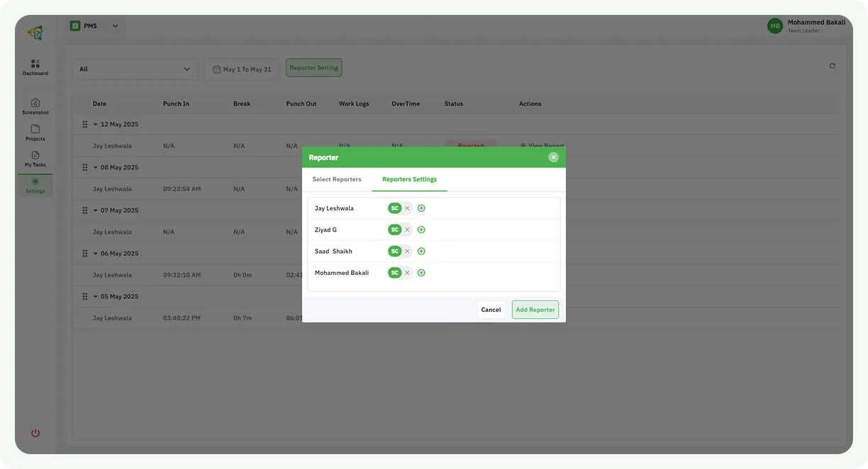Click the drag handle for 06 May 2025
The width and height of the screenshot is (868, 469).
[85, 254]
